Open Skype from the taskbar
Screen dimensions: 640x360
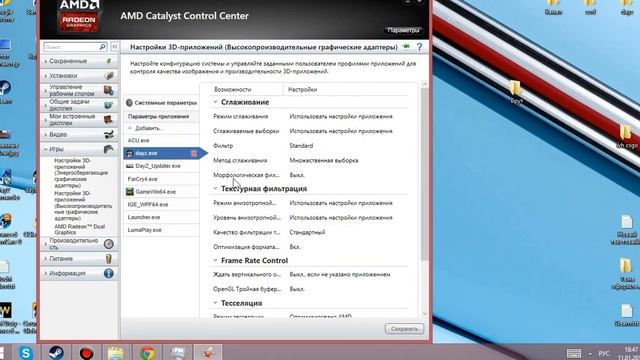[x=26, y=353]
